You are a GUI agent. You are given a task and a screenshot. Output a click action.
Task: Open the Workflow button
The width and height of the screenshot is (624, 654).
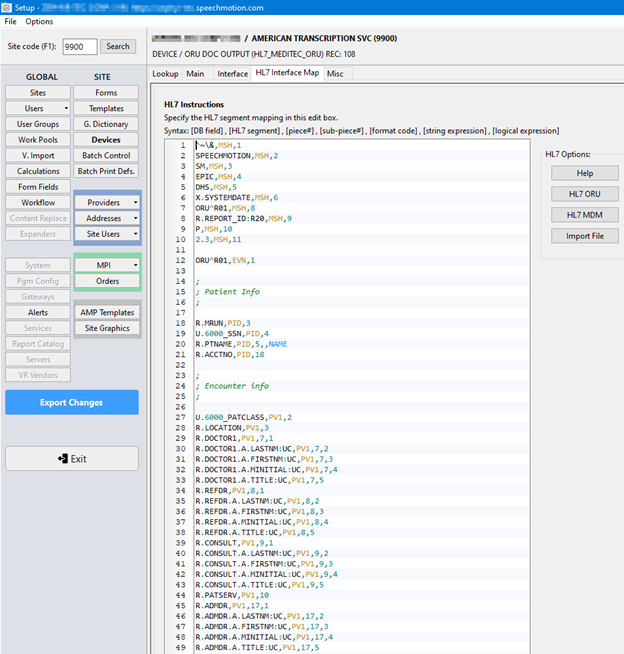coord(38,202)
